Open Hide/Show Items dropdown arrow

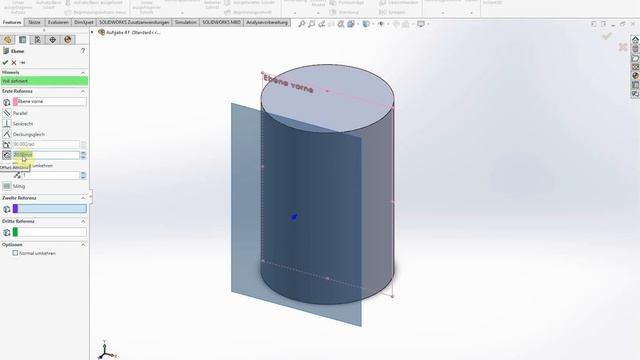pos(388,24)
